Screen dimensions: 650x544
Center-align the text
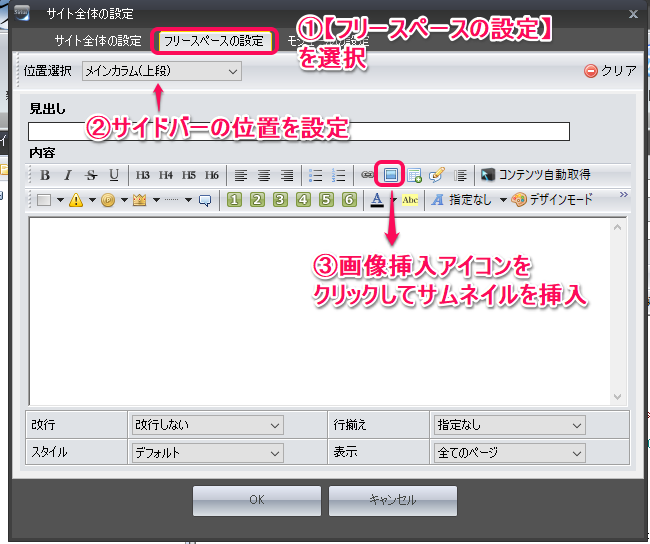tap(264, 175)
